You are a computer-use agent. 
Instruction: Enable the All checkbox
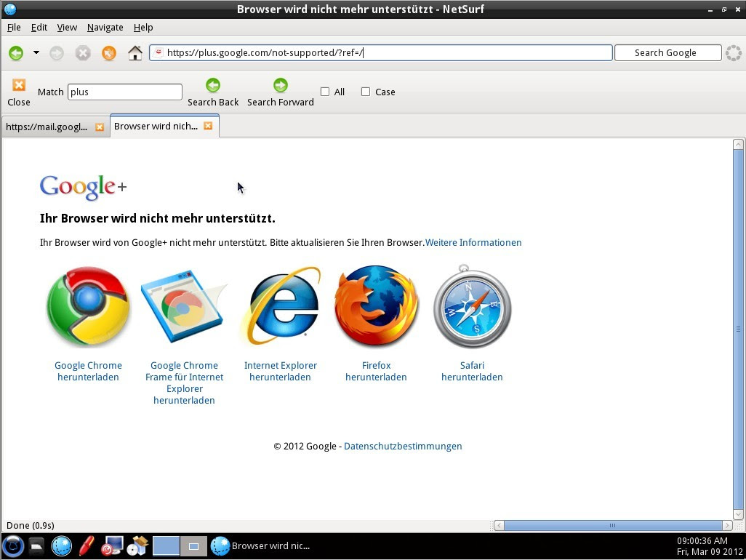click(325, 92)
